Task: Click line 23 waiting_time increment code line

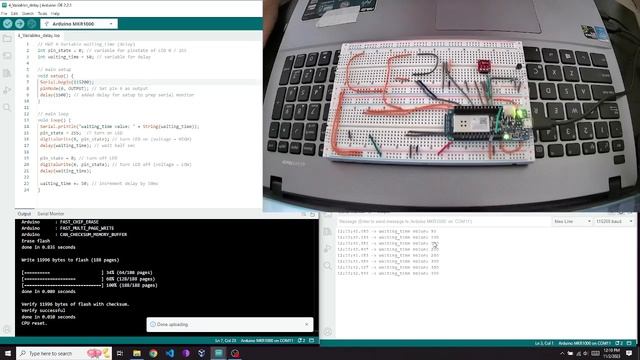Action: coord(99,184)
